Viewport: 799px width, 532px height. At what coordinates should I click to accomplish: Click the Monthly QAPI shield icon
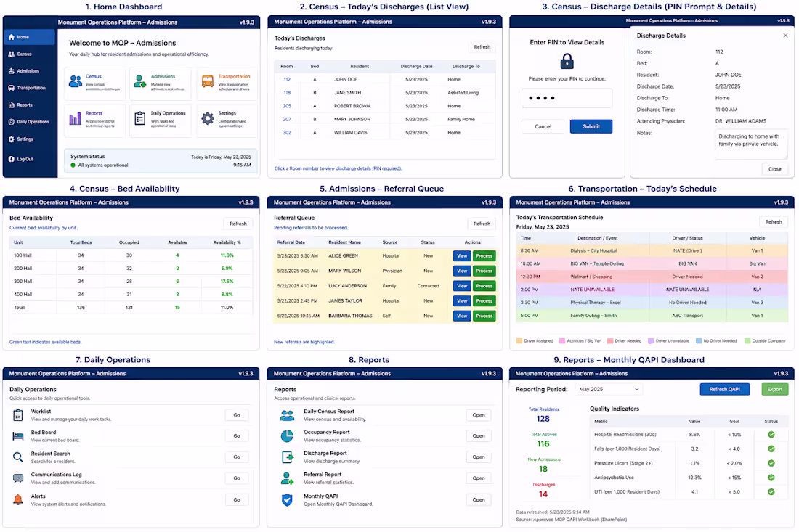pos(287,500)
